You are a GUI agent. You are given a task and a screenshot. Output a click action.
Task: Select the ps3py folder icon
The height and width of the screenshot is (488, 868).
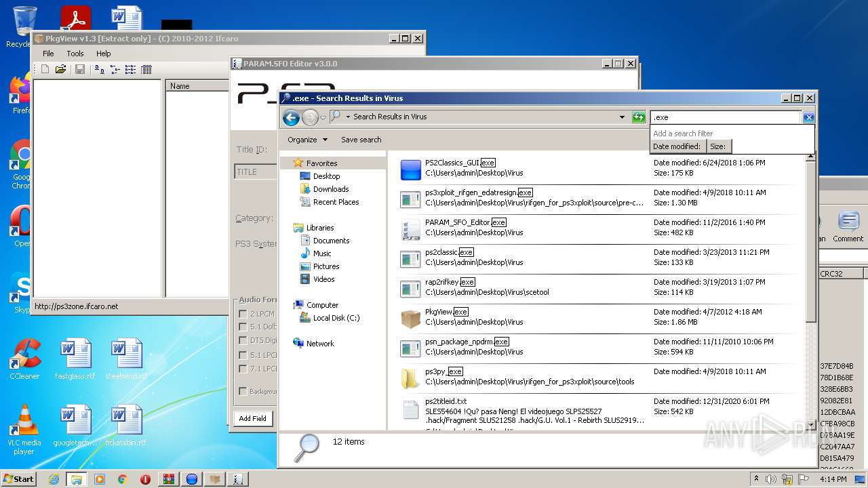(x=411, y=378)
